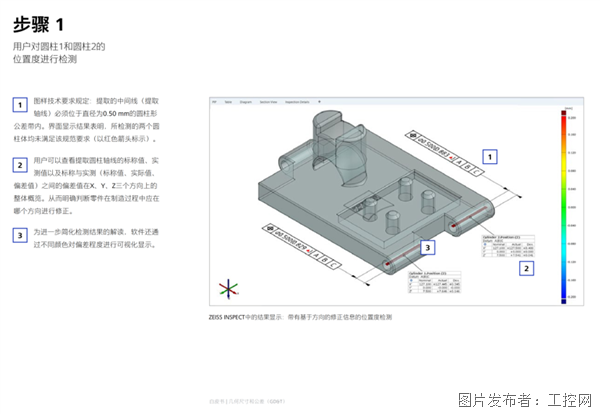Click callout marker 1 in the 3D view
The width and height of the screenshot is (600, 414).
488,156
